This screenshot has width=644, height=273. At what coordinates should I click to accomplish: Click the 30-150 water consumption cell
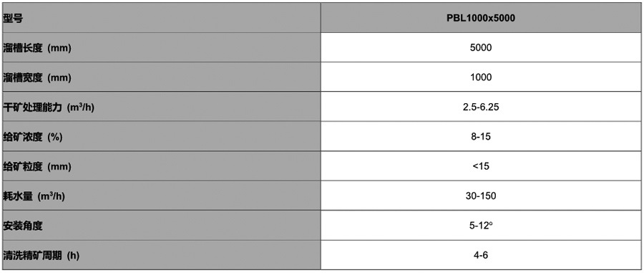(x=481, y=196)
